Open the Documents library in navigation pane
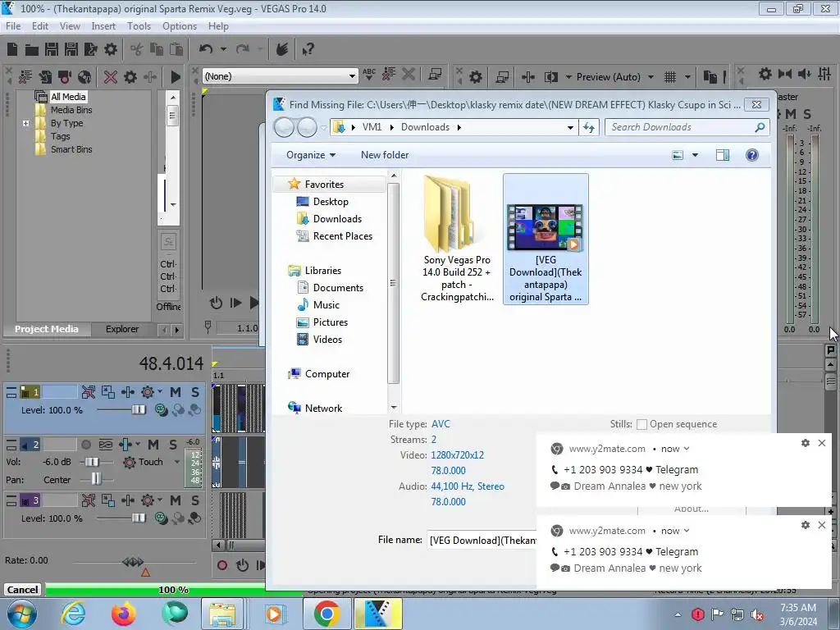 point(338,288)
